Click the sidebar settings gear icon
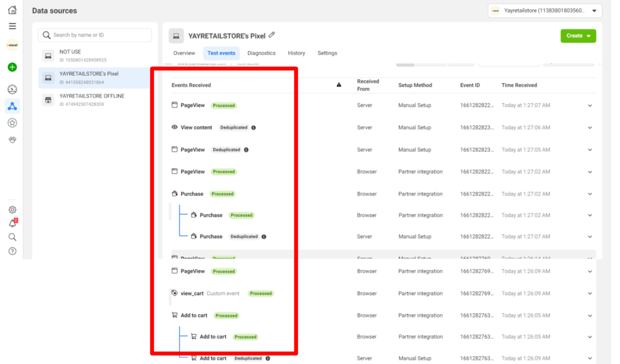 pyautogui.click(x=13, y=210)
